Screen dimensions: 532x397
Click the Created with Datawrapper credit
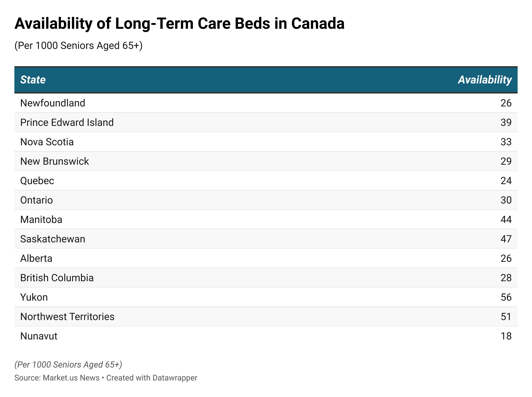click(x=152, y=378)
